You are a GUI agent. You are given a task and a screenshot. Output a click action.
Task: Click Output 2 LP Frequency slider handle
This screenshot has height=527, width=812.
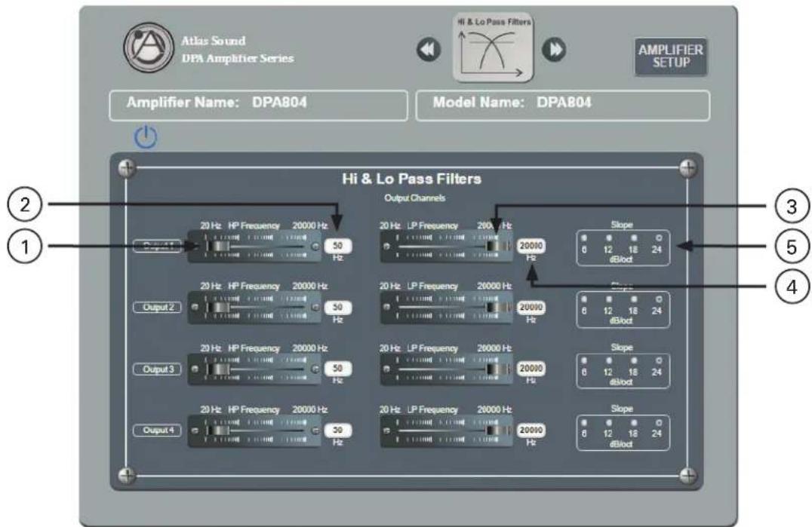(497, 307)
